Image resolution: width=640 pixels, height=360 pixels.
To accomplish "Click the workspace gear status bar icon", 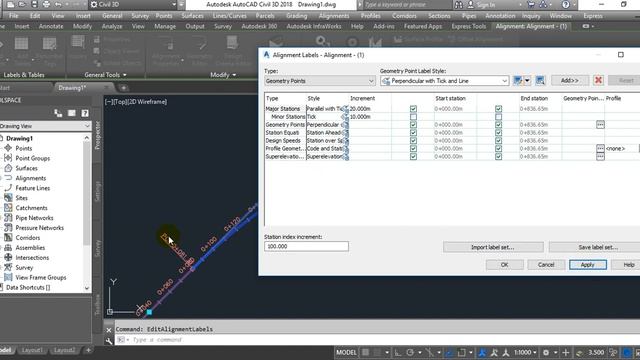I will [x=546, y=352].
